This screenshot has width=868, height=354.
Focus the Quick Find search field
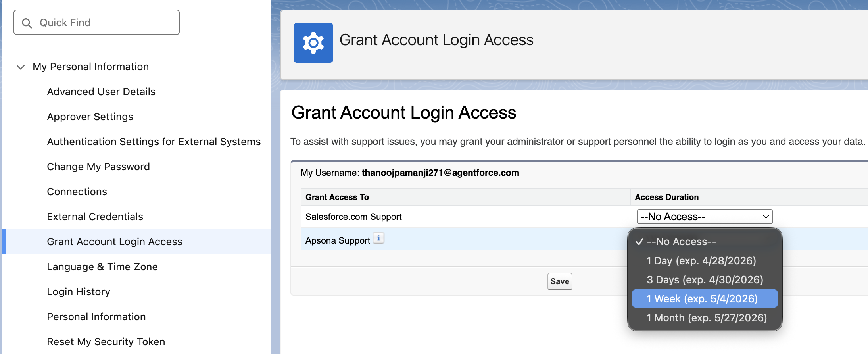[96, 23]
